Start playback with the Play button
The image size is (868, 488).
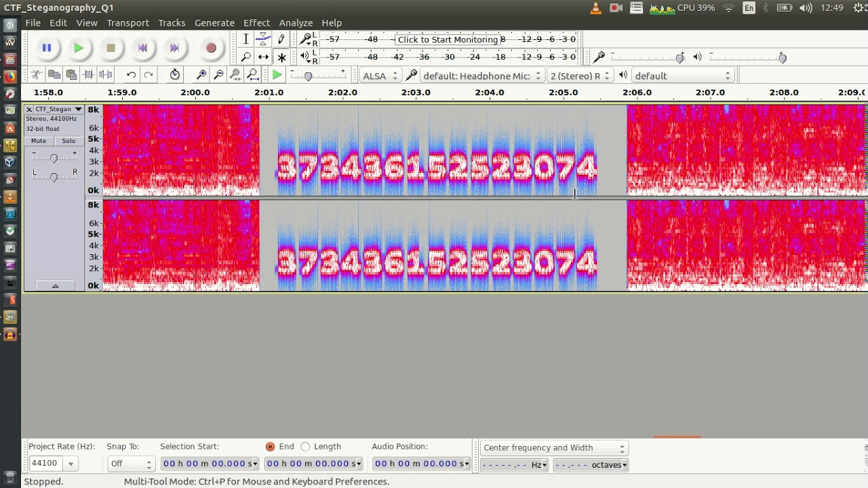point(79,48)
